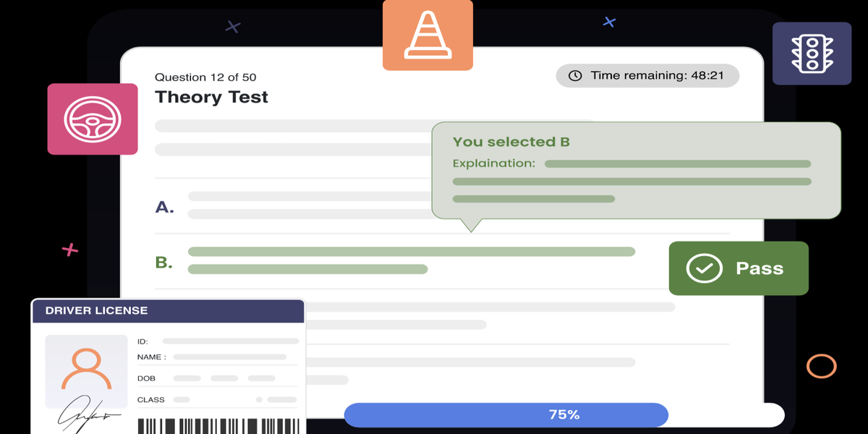Screen dimensions: 868x434
Task: Click the Driver License header
Action: tap(168, 311)
